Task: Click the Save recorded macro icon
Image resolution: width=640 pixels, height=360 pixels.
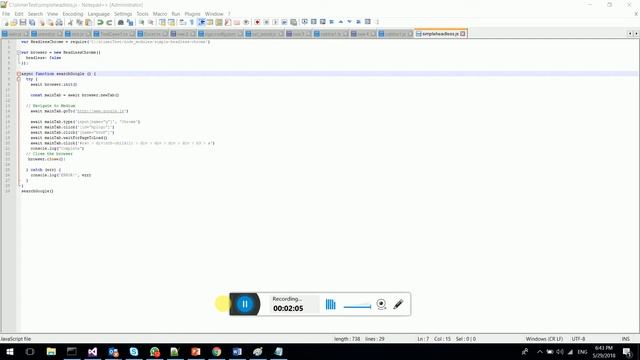Action: (x=293, y=22)
